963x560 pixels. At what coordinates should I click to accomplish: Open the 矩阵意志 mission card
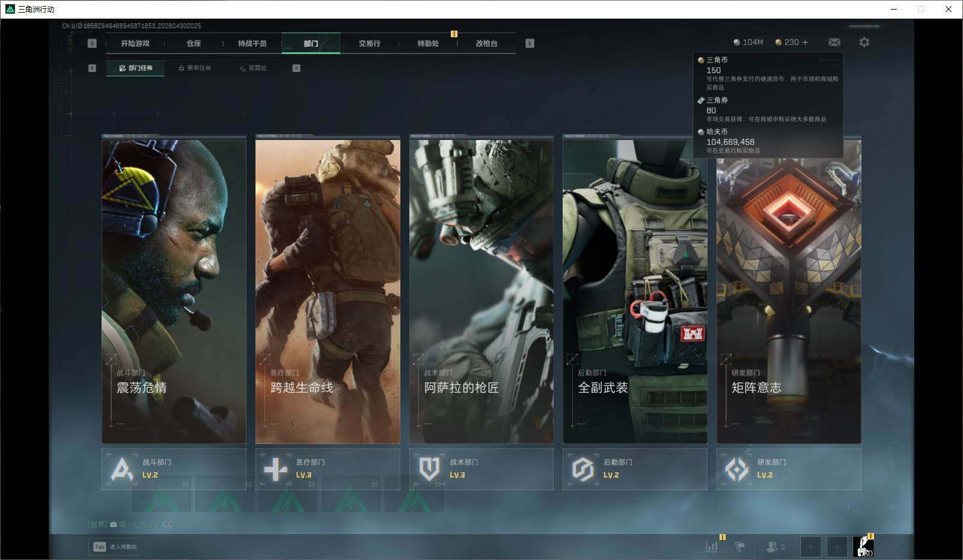[788, 291]
